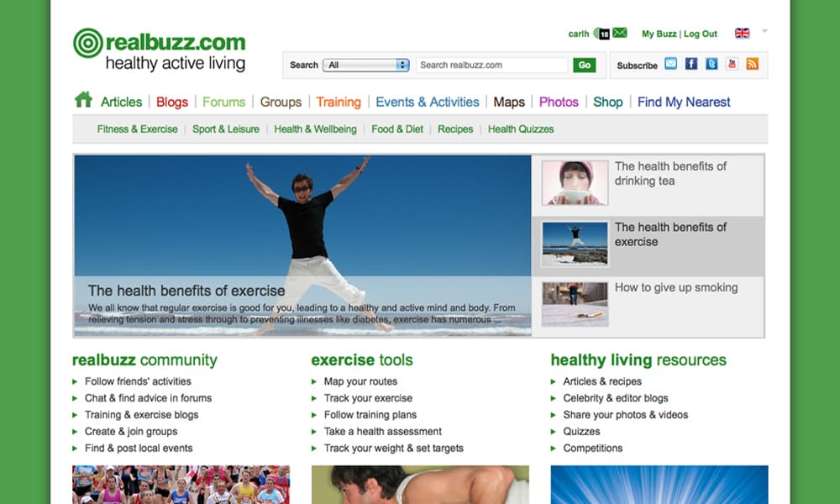
Task: Select the Fitness & Exercise submenu item
Action: 137,129
